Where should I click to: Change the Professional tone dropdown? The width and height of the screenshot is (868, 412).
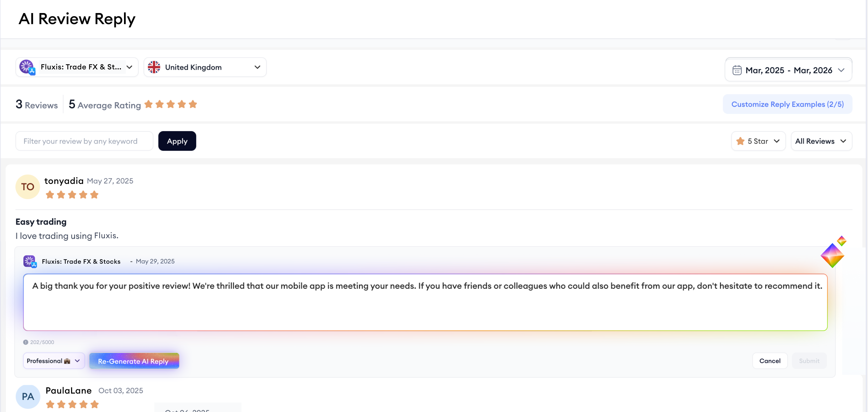(x=54, y=361)
